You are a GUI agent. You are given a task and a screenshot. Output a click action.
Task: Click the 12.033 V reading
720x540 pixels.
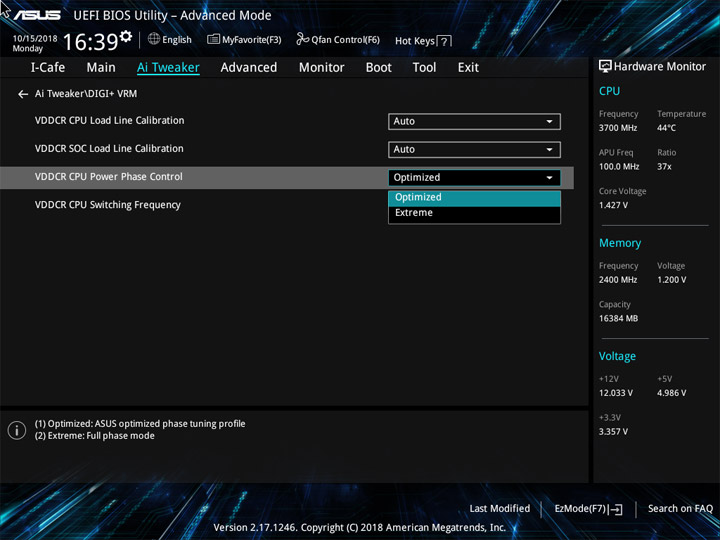pos(615,393)
